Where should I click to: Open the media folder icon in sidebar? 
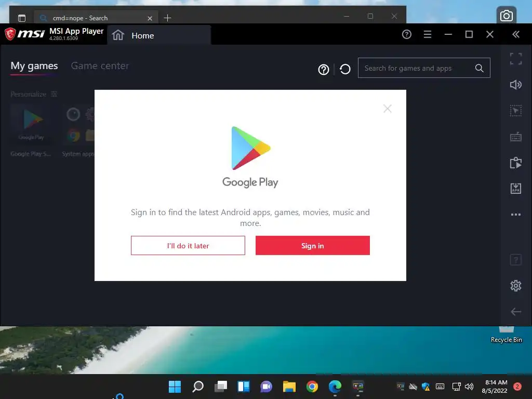(x=516, y=163)
